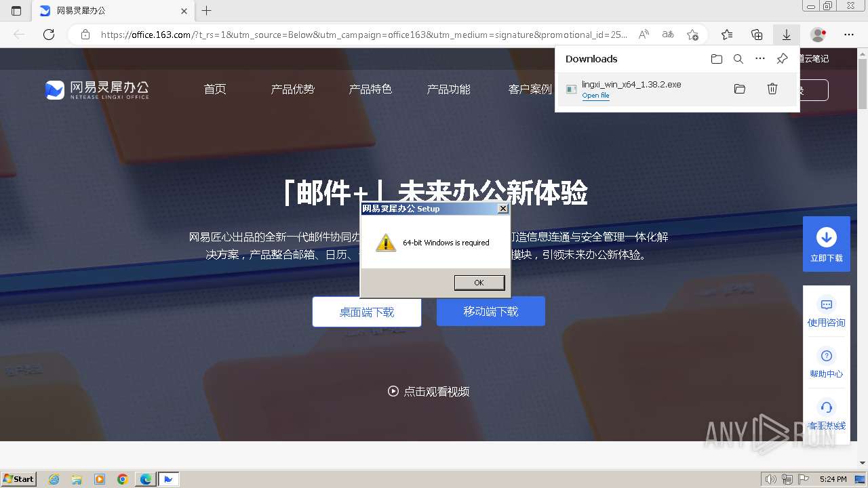
Task: Open 使用咨询 side panel
Action: pos(827,313)
